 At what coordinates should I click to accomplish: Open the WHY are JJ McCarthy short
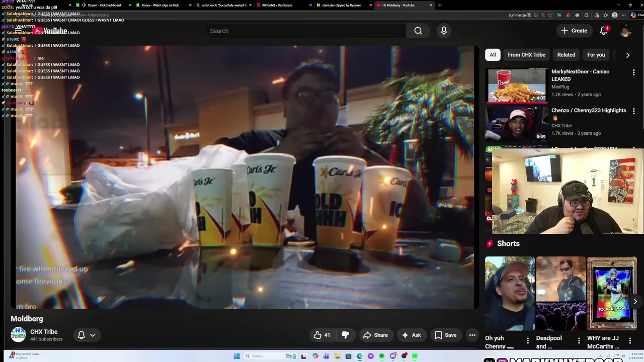[x=612, y=293]
